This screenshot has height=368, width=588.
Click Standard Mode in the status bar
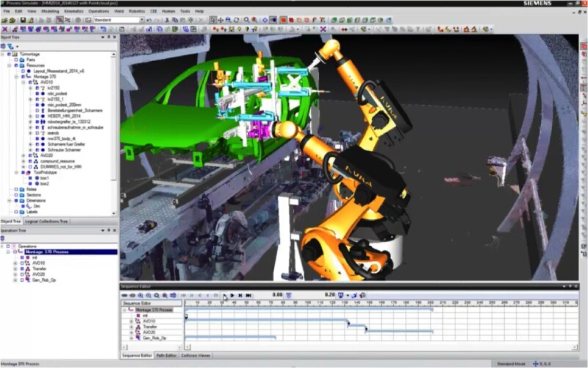point(511,364)
